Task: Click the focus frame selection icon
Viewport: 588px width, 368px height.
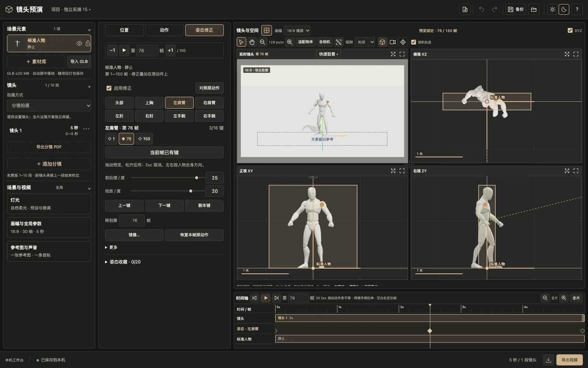Action: point(338,42)
